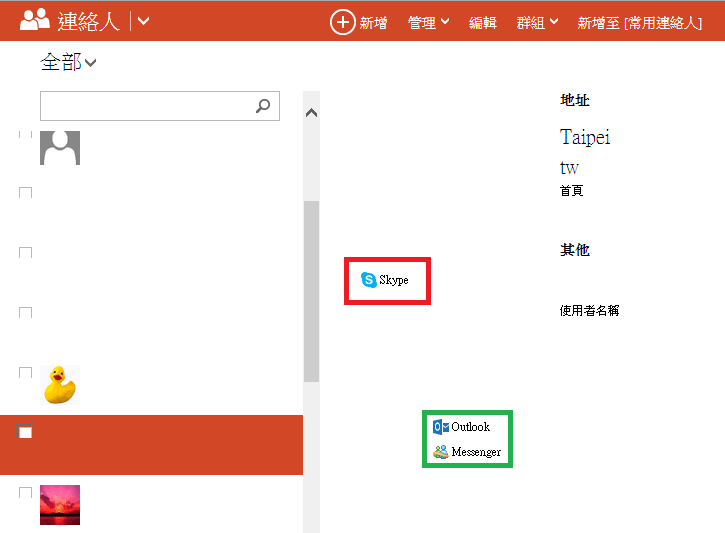Open the 群組 menu
This screenshot has height=533, width=725.
pyautogui.click(x=537, y=22)
